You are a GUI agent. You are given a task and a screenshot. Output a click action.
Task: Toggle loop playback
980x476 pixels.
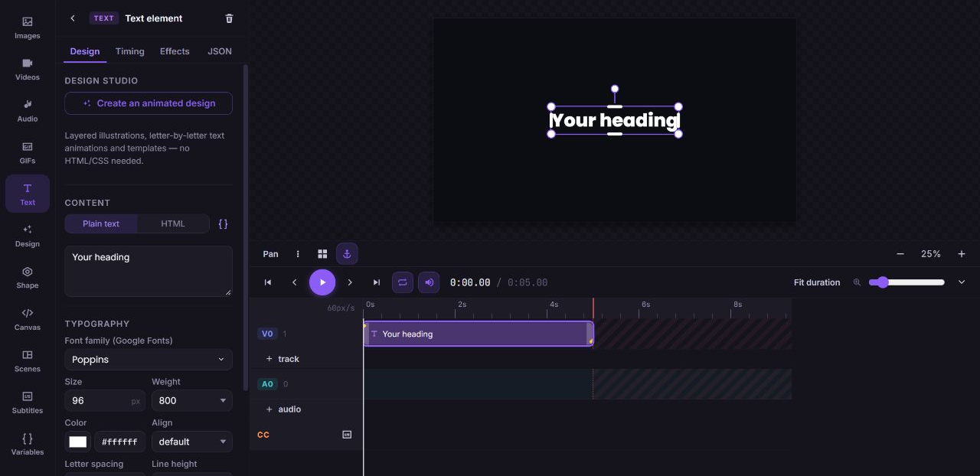403,282
